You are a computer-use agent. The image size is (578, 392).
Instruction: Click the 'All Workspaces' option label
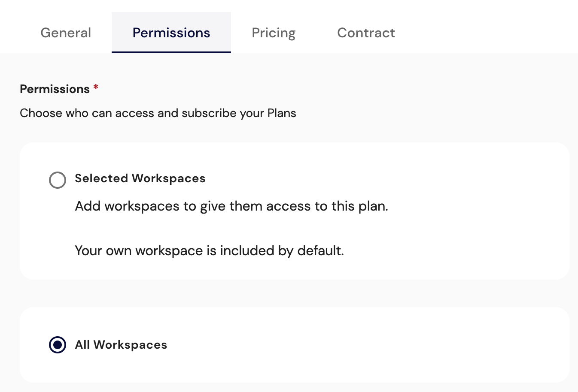pyautogui.click(x=121, y=345)
